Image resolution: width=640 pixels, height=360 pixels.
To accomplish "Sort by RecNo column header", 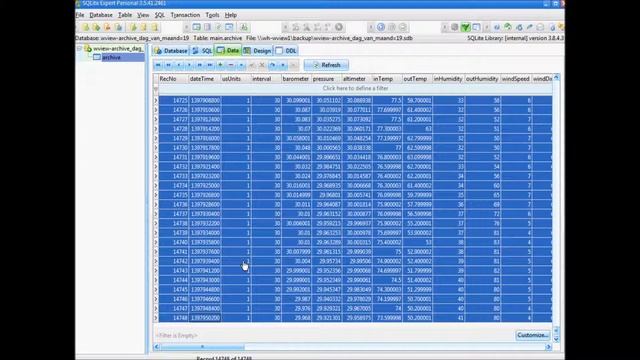I will click(173, 79).
